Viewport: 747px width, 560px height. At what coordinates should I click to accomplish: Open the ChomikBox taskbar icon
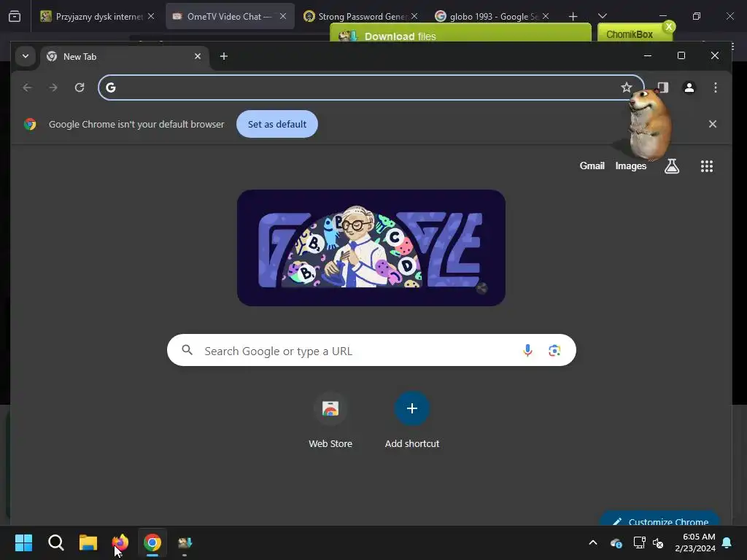pos(185,542)
